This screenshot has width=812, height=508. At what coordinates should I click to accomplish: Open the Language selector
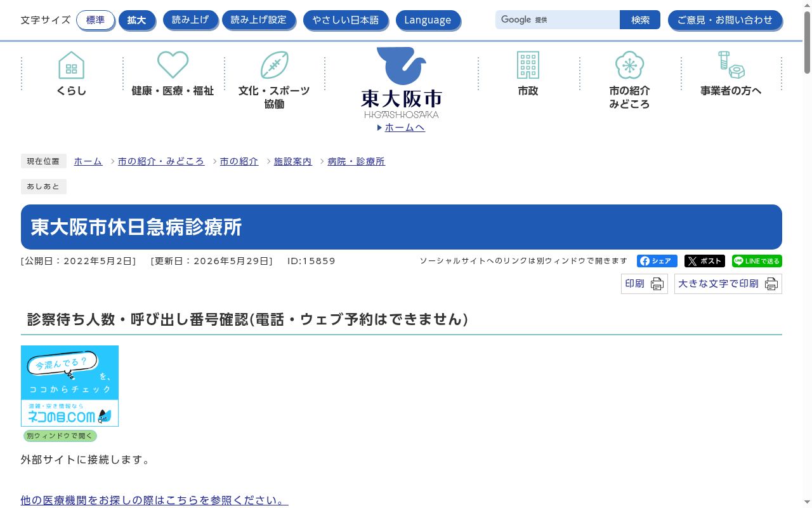point(428,20)
